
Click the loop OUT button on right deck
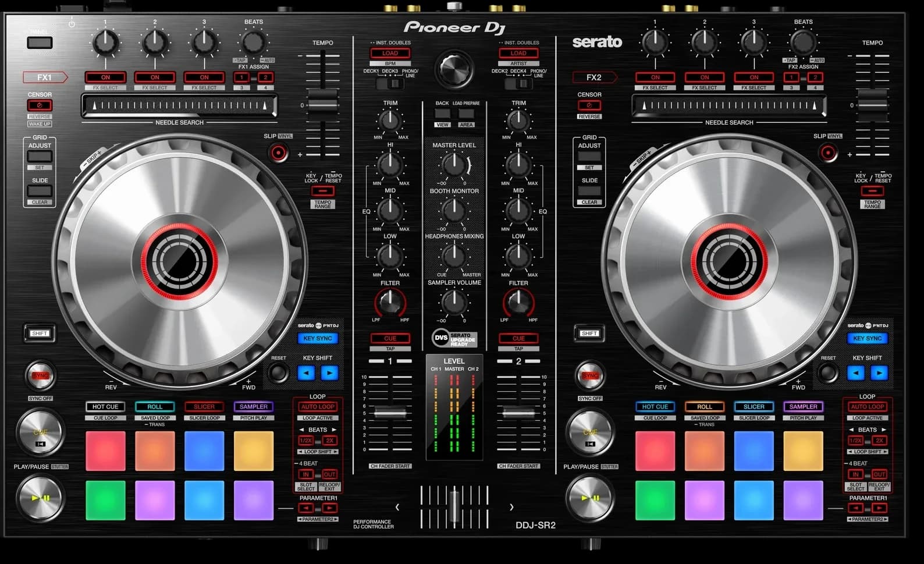coord(879,474)
